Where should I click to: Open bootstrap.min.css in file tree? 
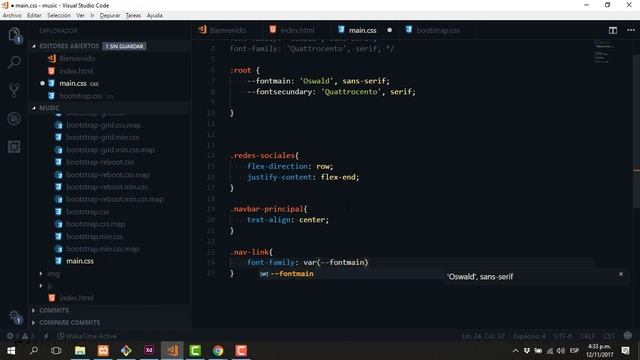click(95, 236)
